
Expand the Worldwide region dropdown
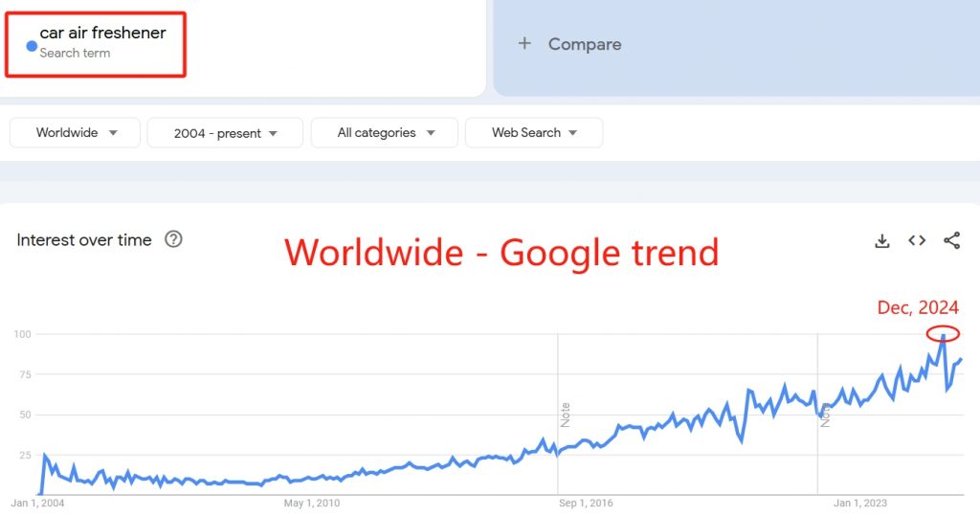[75, 133]
